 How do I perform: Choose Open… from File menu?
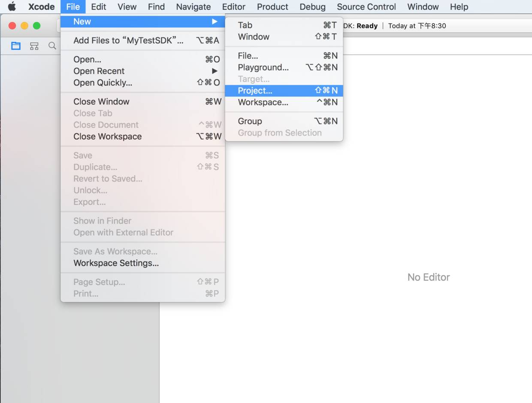(x=143, y=59)
